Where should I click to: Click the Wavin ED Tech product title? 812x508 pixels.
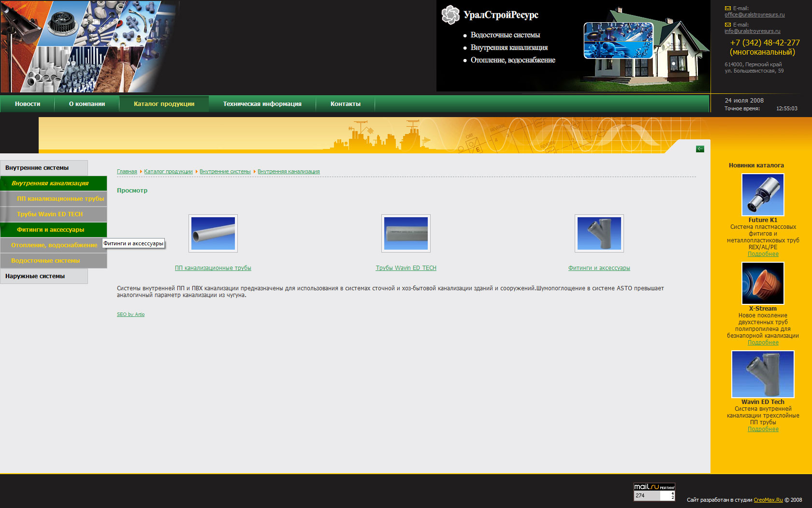click(763, 402)
